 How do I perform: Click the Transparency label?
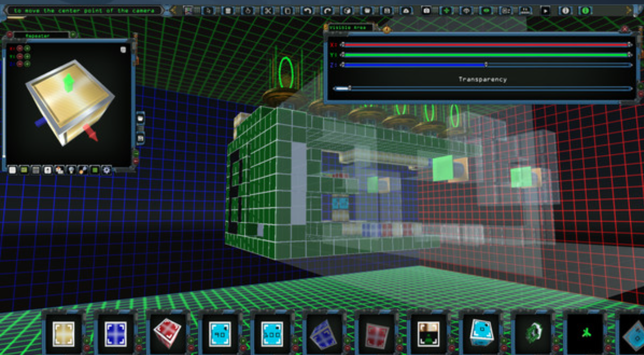tap(483, 79)
